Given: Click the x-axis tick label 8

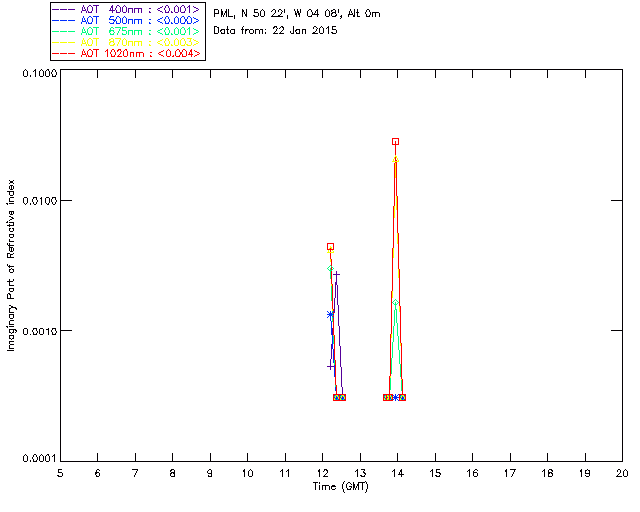Looking at the screenshot, I should [x=173, y=473].
